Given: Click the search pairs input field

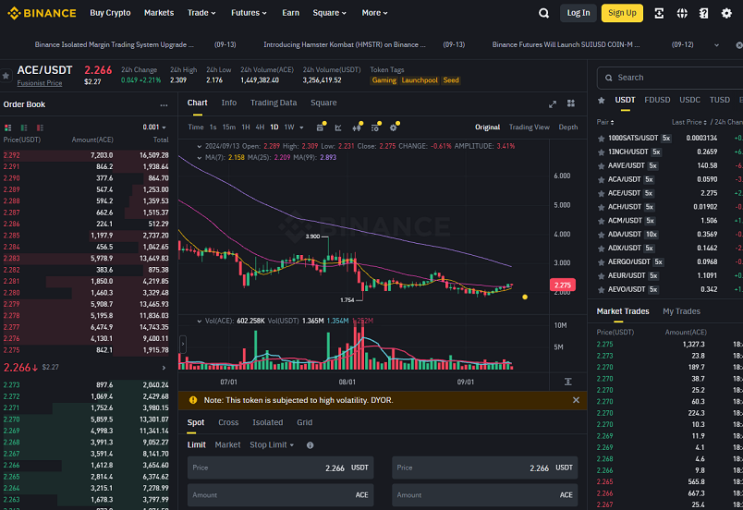Looking at the screenshot, I should pyautogui.click(x=670, y=78).
